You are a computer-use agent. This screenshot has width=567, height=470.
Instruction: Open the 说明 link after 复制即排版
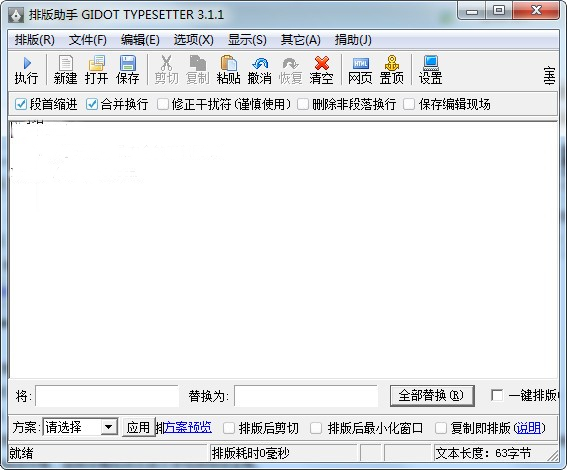tap(528, 428)
